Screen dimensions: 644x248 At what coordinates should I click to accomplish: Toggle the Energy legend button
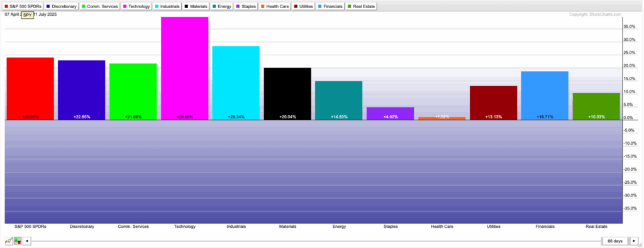pyautogui.click(x=222, y=6)
